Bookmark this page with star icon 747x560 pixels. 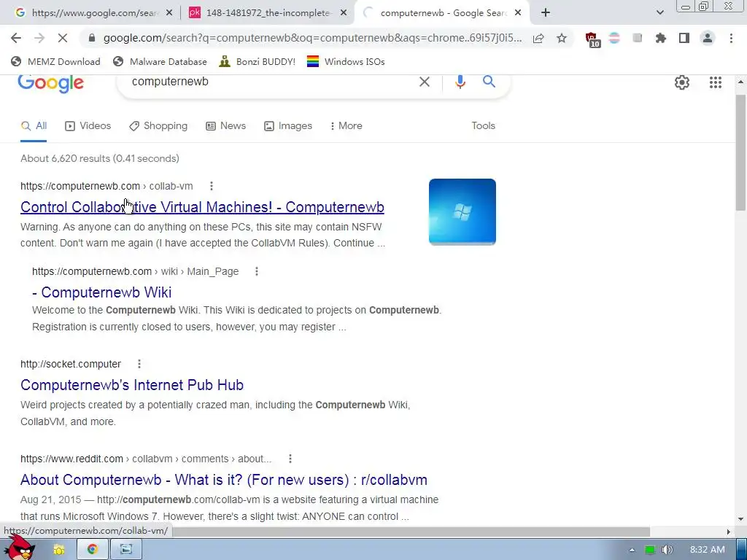562,38
